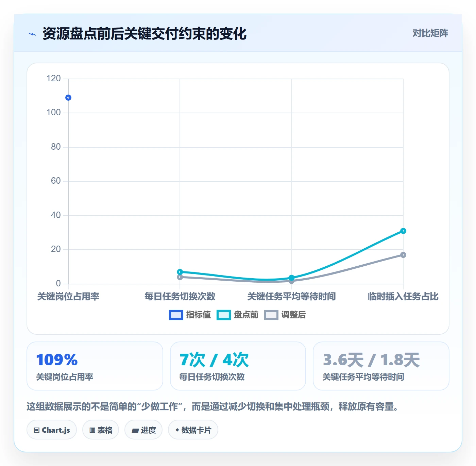Open the 3.6天 / 1.8天 waiting card
The width and height of the screenshot is (476, 466).
[x=381, y=366]
